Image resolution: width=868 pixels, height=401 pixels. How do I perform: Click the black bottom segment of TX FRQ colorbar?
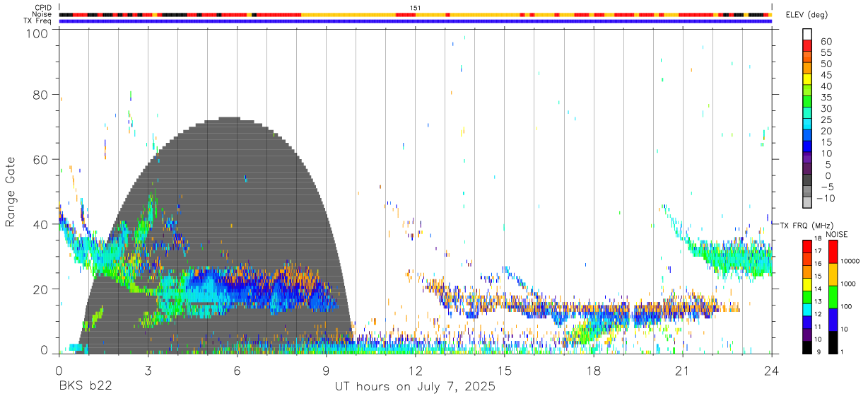[x=807, y=346]
